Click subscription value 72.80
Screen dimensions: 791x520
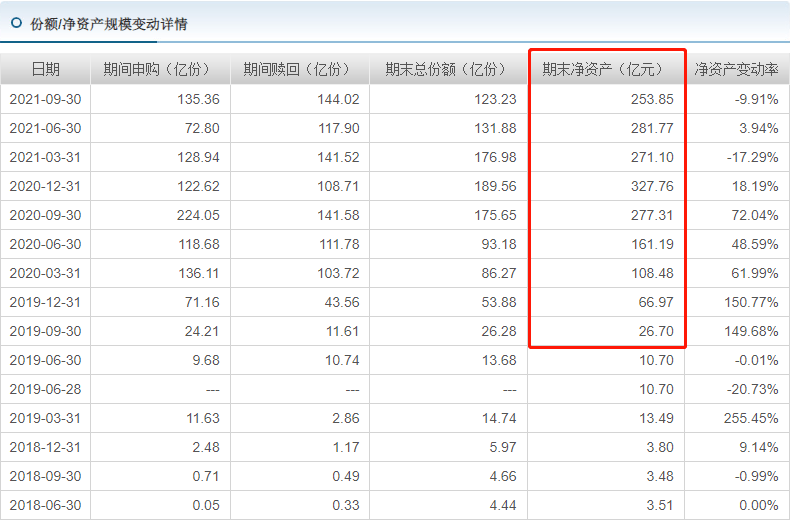coord(202,128)
